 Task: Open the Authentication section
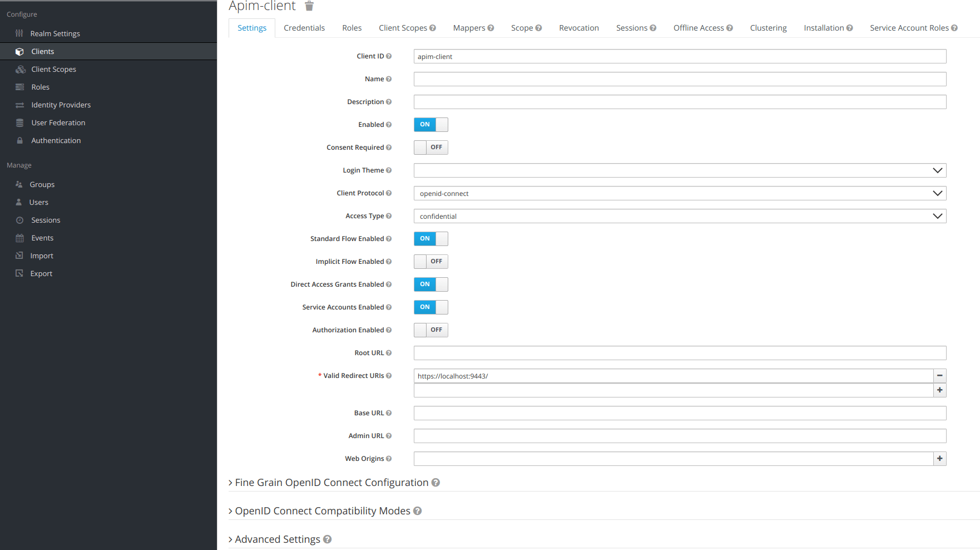point(56,140)
